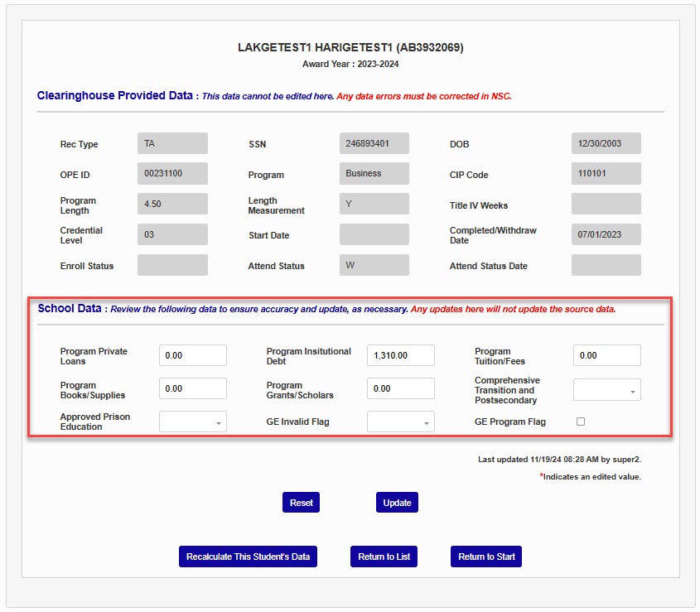Click the empty Start Date field

click(x=374, y=234)
